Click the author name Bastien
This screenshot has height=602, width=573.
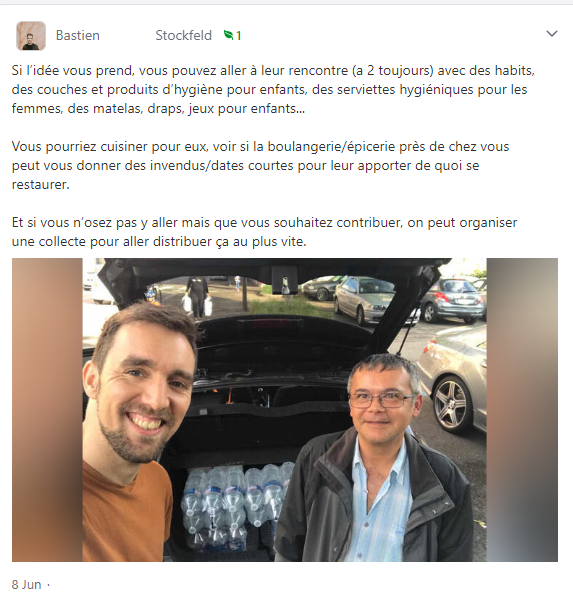tap(78, 35)
